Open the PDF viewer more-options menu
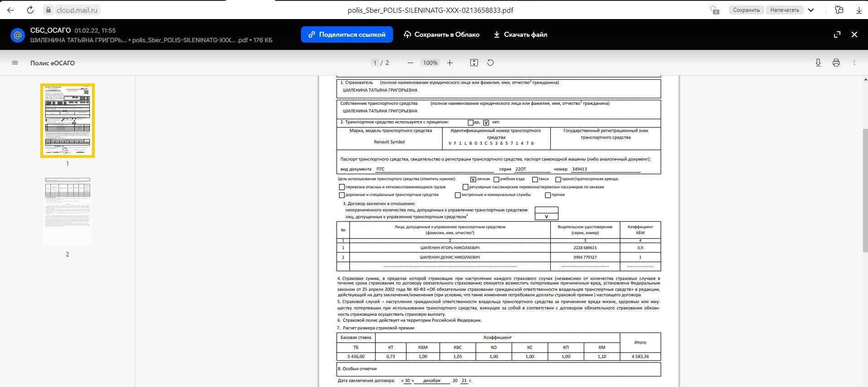Viewport: 868px width, 387px height. coord(854,63)
